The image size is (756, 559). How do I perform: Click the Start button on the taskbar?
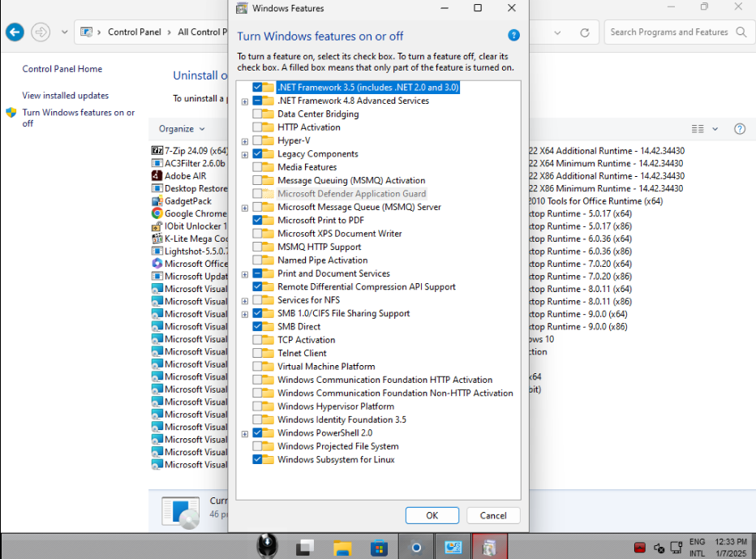(x=267, y=546)
